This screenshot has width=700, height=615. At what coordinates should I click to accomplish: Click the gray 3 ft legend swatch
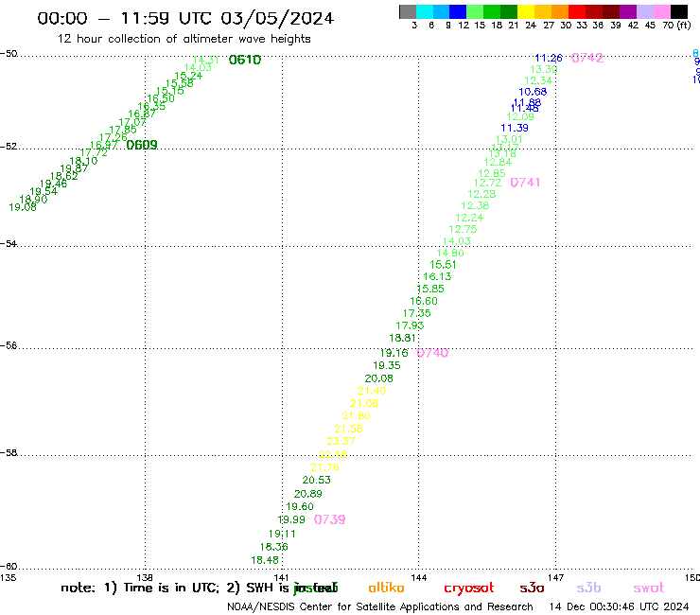point(408,11)
